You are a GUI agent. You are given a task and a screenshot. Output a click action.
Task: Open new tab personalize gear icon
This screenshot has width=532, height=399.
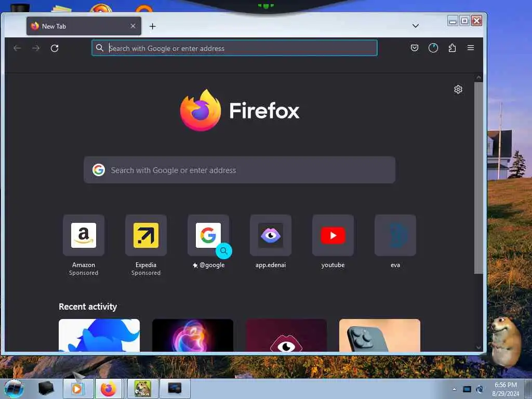(458, 89)
